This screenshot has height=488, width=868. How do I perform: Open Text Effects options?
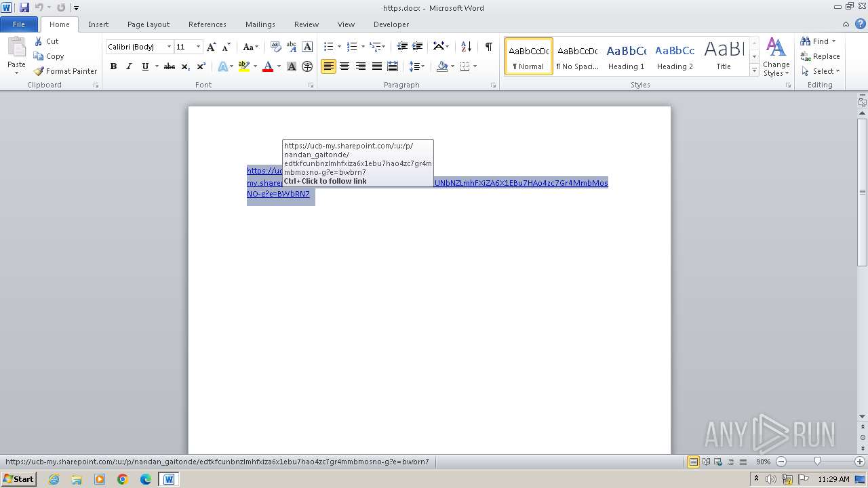point(225,66)
